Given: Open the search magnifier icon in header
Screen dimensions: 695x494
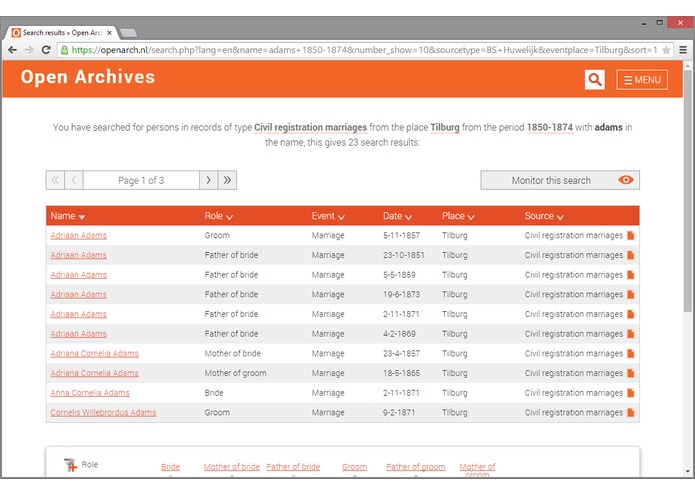Looking at the screenshot, I should point(594,80).
